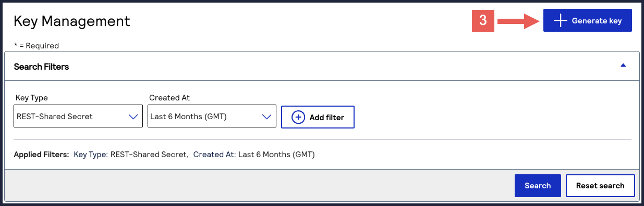Screen dimensions: 644x206
Task: Open the Key Type dropdown showing REST-Shared Secret
Action: pos(78,117)
